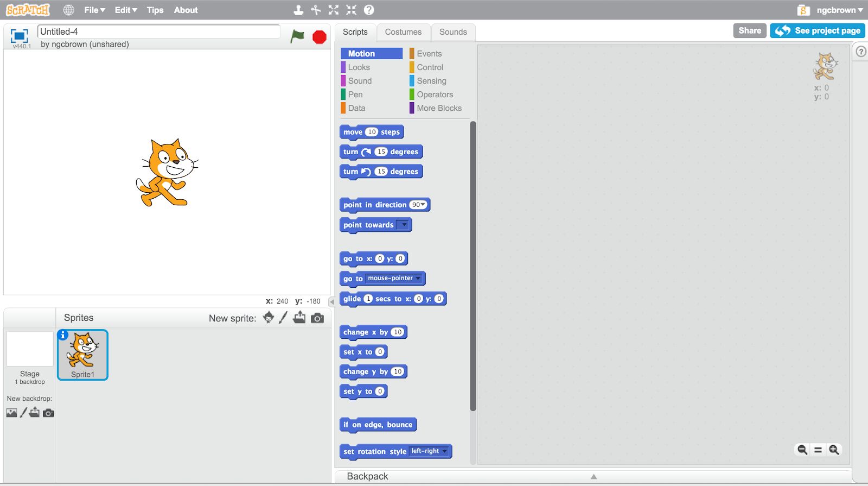Zoom in the scripts area

pos(834,450)
